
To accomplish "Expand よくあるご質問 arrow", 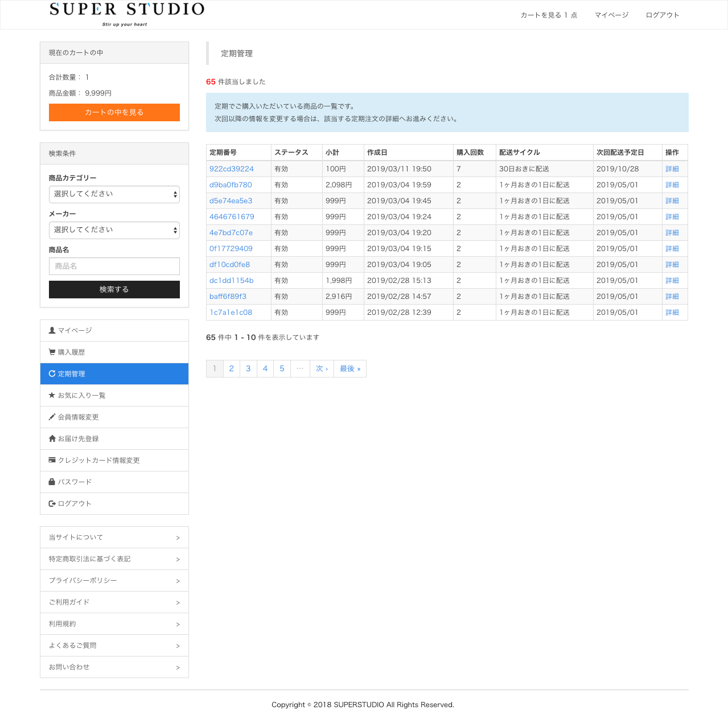I will click(x=178, y=646).
